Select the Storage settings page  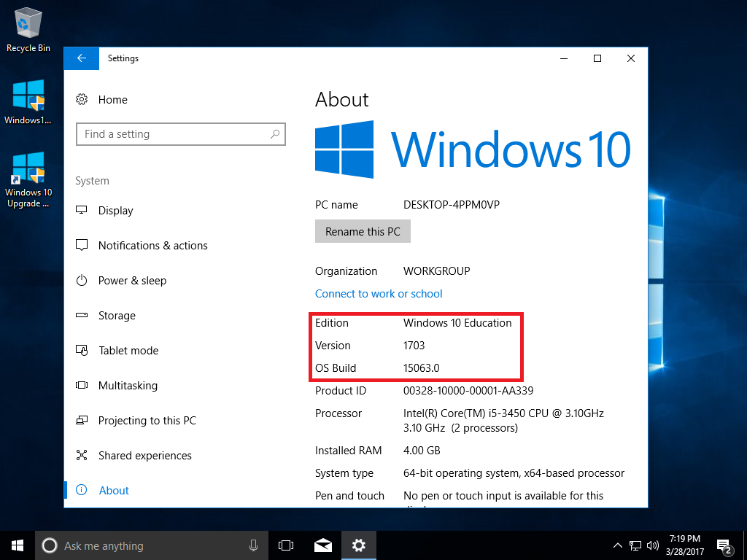point(117,316)
